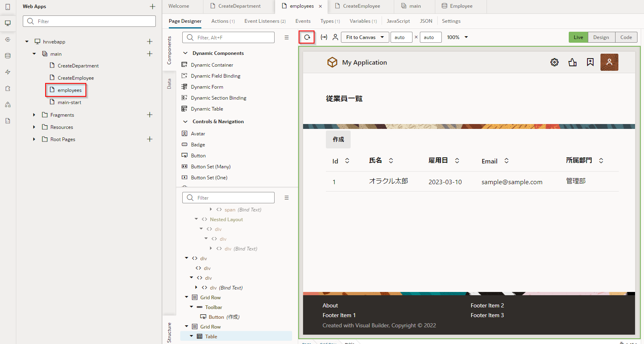
Task: Click the bookmark icon in app header
Action: pos(590,62)
